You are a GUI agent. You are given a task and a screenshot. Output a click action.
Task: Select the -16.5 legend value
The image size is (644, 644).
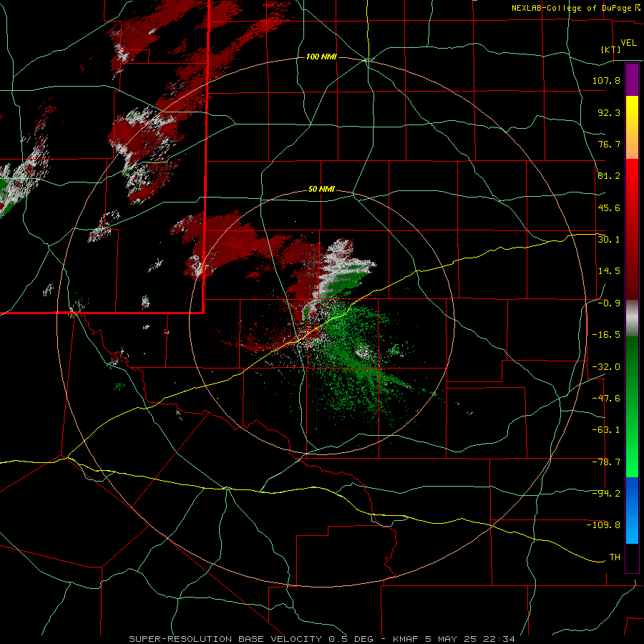tap(606, 335)
